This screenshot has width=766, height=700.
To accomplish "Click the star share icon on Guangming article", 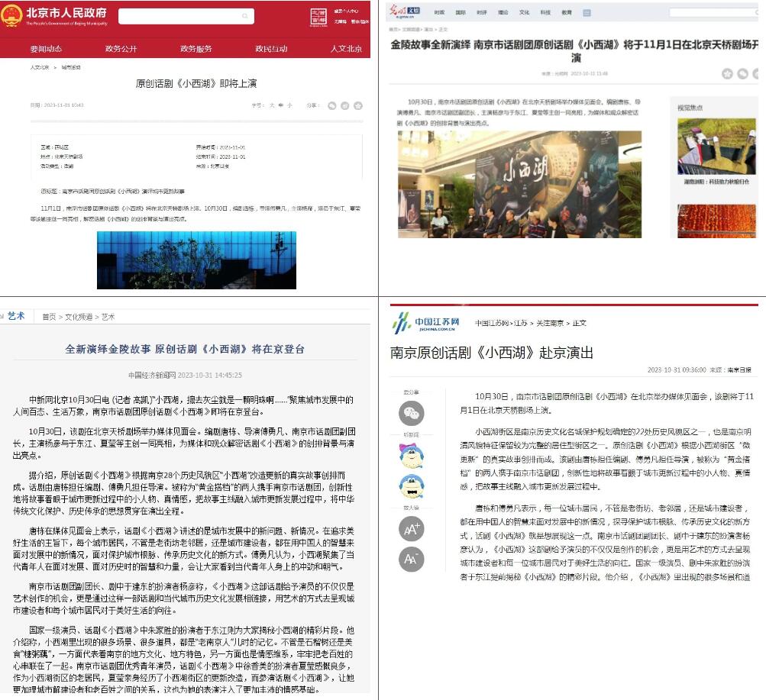I will (x=727, y=74).
